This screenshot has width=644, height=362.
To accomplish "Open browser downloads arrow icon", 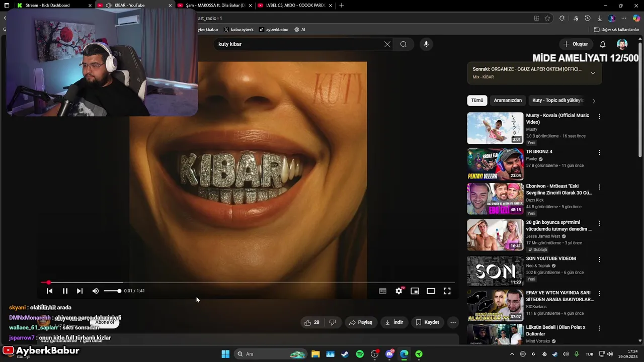I will pyautogui.click(x=600, y=18).
